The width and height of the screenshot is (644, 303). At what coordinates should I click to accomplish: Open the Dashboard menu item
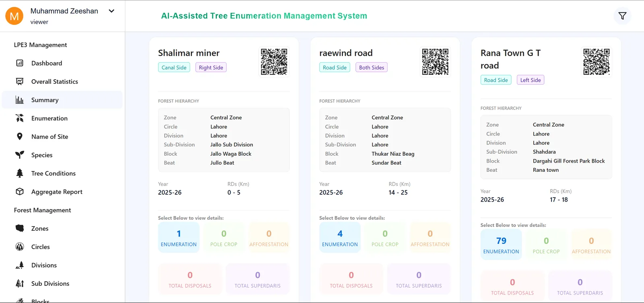(x=62, y=63)
